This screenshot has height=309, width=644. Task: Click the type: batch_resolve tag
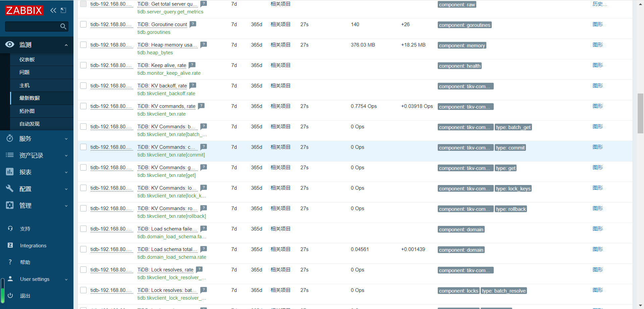point(504,291)
